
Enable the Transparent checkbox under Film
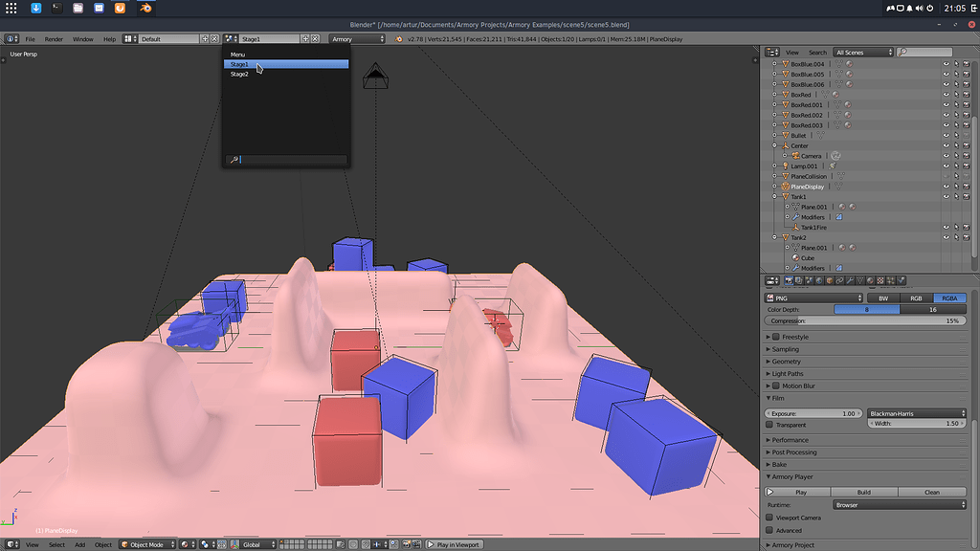[x=769, y=425]
